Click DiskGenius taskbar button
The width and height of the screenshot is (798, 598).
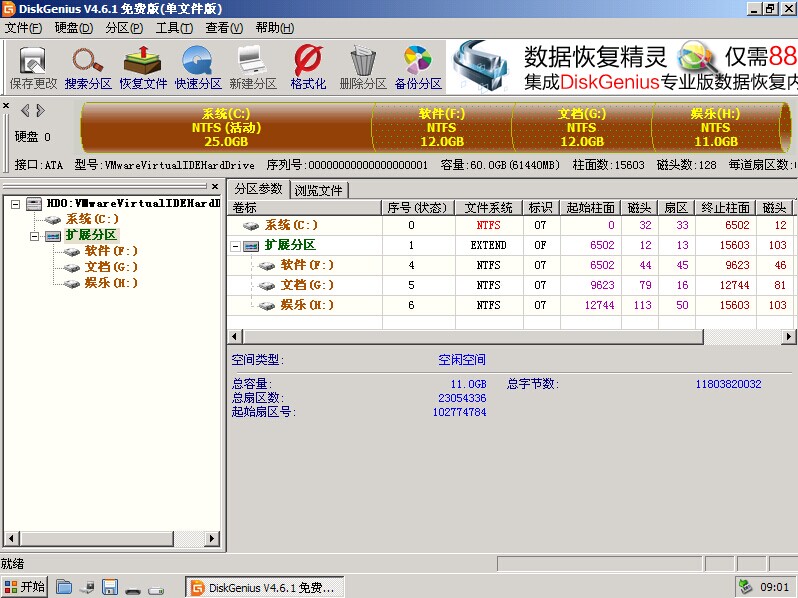265,587
